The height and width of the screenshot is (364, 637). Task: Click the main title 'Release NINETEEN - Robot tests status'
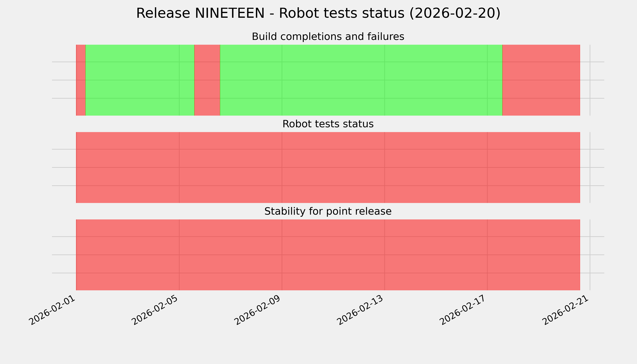pyautogui.click(x=318, y=13)
